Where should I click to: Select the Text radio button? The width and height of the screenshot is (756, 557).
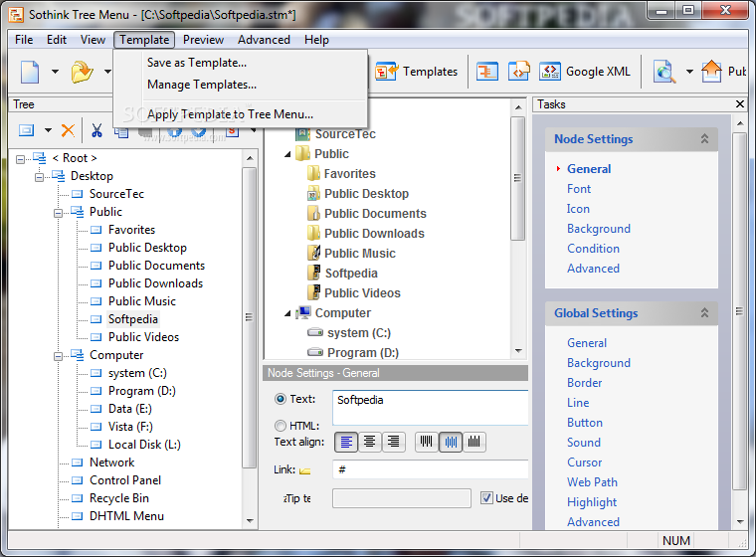[281, 399]
